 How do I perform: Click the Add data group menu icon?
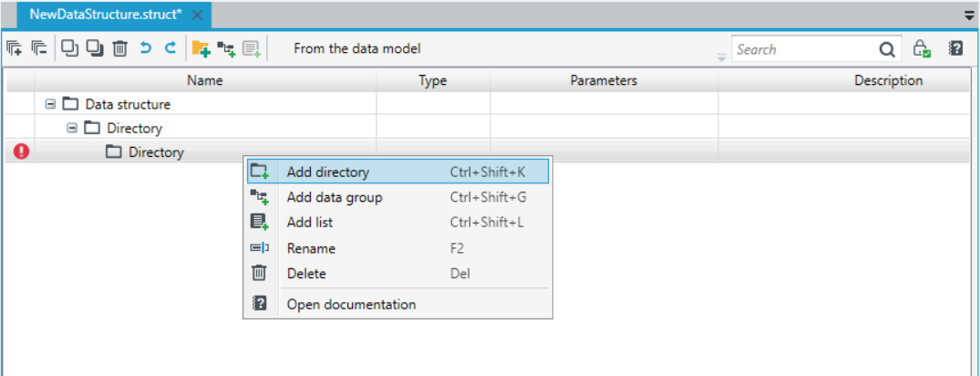point(259,197)
